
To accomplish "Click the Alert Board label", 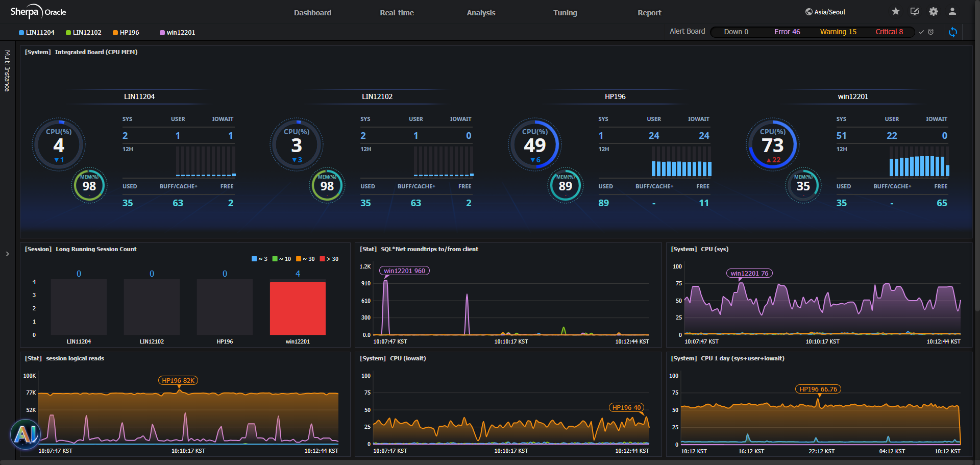I will (x=687, y=32).
